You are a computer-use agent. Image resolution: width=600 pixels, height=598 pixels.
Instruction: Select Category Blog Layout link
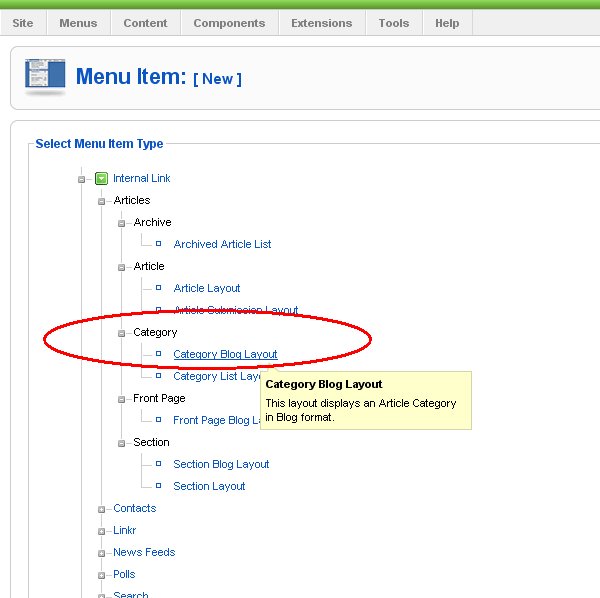coord(225,354)
